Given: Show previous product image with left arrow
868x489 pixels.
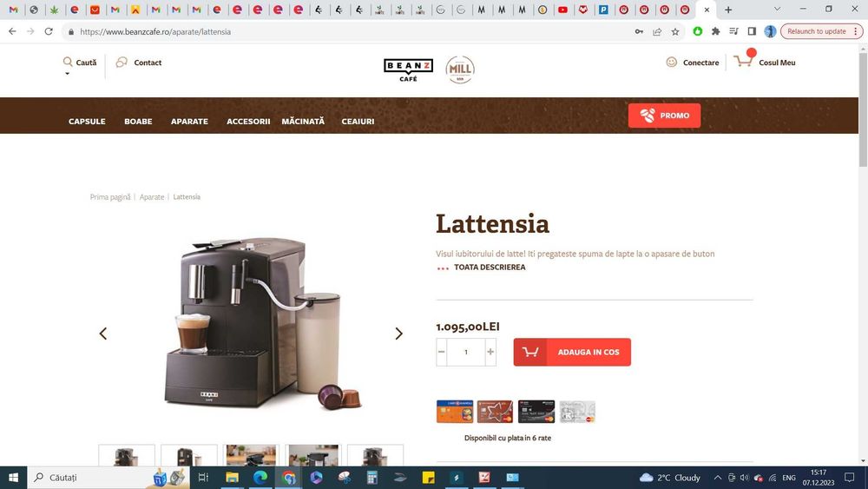Looking at the screenshot, I should tap(103, 334).
